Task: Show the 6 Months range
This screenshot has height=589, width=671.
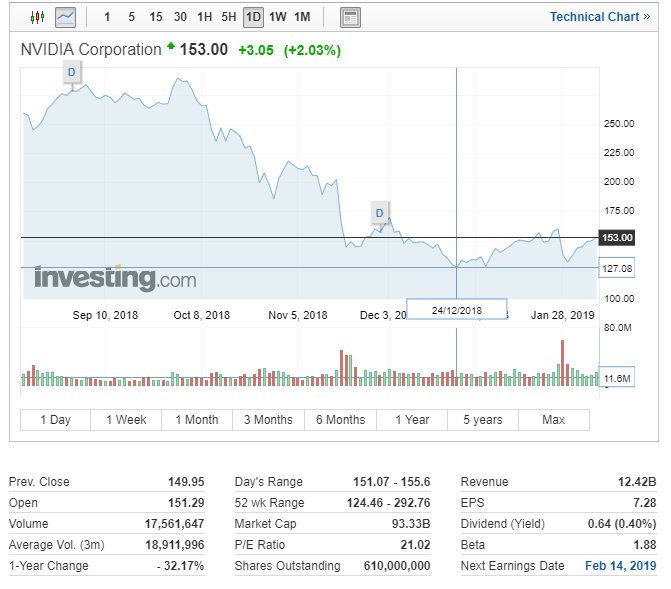Action: pos(341,420)
